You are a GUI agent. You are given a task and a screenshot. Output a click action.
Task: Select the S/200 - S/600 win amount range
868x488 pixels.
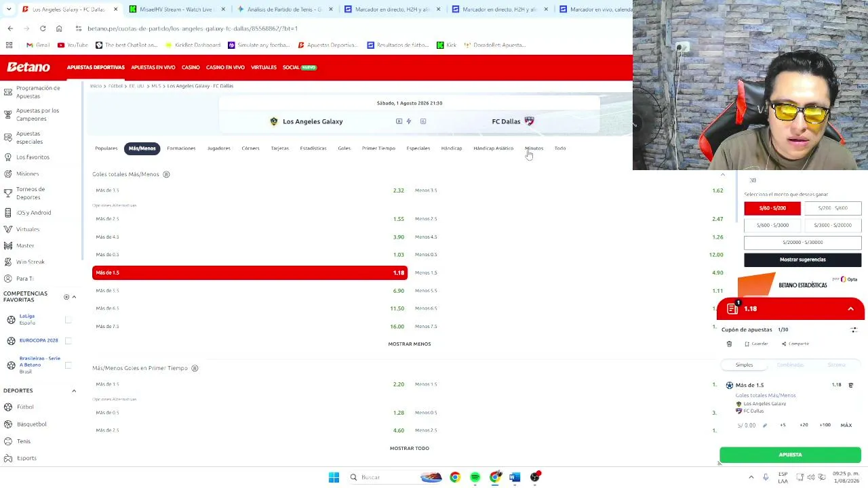point(833,208)
